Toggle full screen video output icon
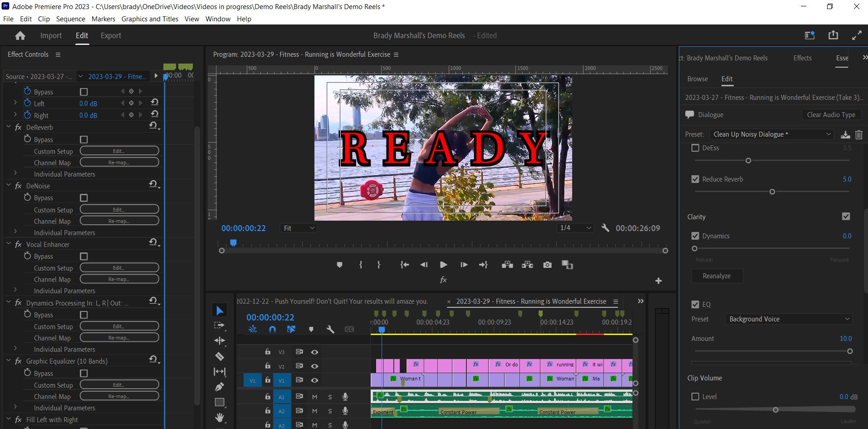 pos(857,35)
